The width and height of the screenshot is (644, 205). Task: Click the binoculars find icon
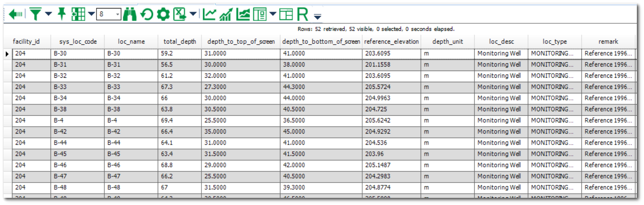pos(130,14)
